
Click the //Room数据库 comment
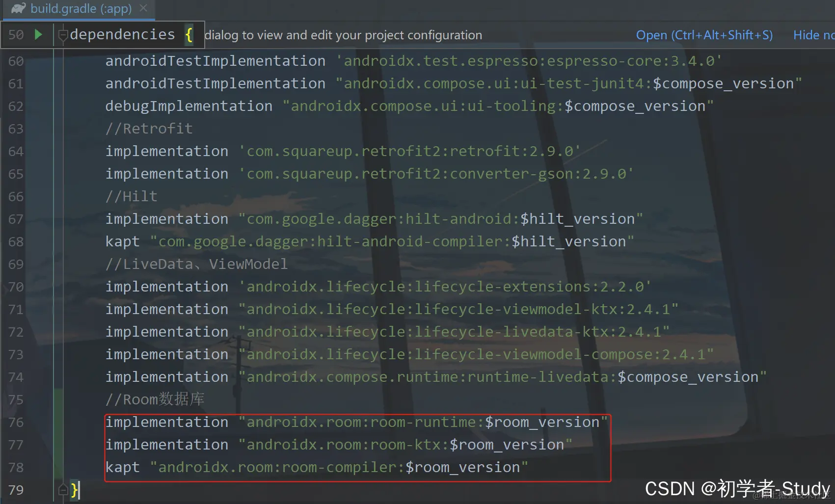155,399
